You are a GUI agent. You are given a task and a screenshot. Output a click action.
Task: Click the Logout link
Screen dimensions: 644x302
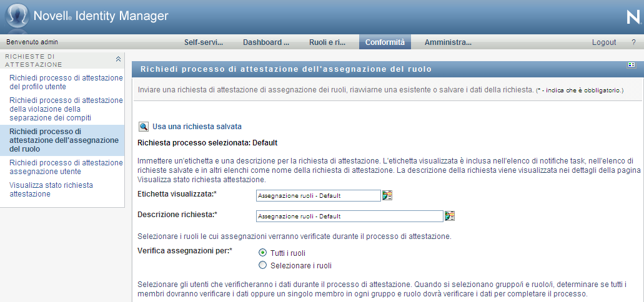604,42
